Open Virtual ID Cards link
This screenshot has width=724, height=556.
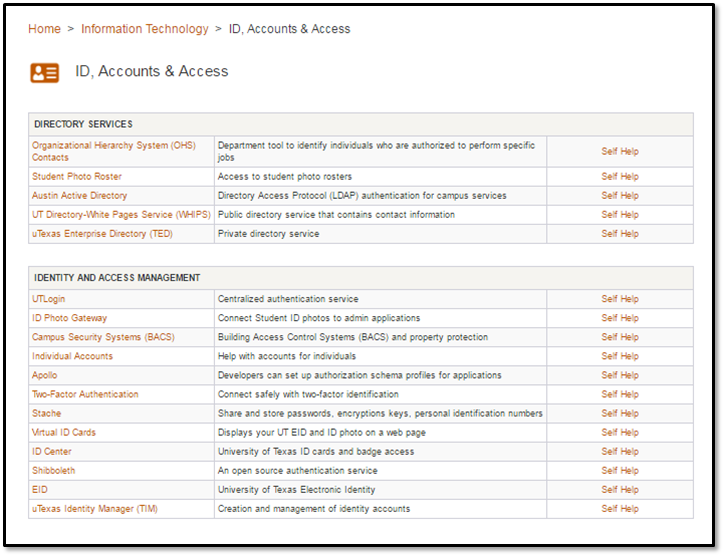(x=64, y=433)
